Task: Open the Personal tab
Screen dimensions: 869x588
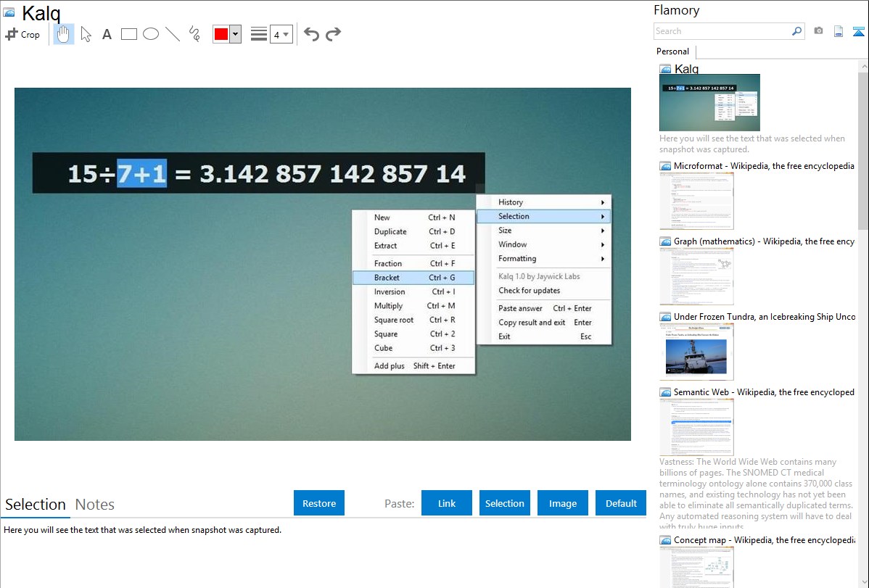Action: click(673, 51)
